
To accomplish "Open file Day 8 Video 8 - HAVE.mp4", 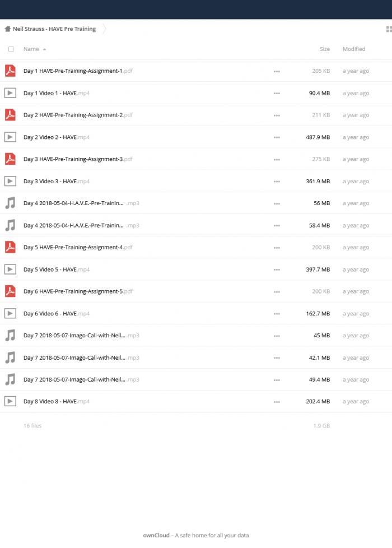I will pos(57,402).
